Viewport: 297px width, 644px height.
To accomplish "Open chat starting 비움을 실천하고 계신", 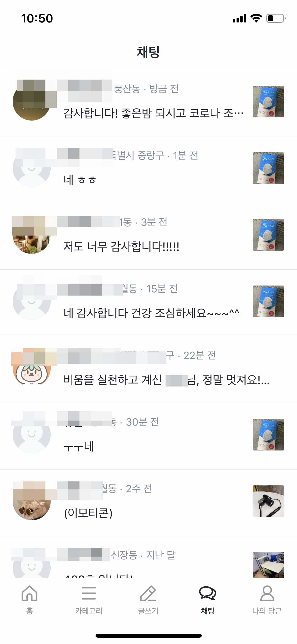I will tap(148, 370).
